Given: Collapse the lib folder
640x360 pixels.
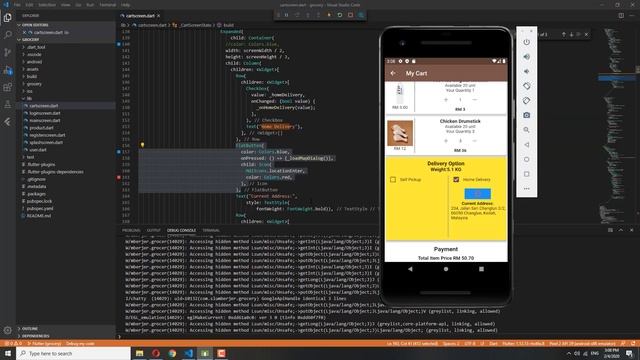Looking at the screenshot, I should pyautogui.click(x=29, y=98).
